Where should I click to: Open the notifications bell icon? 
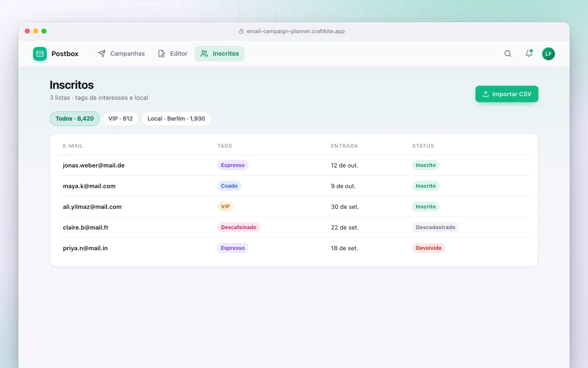click(529, 54)
